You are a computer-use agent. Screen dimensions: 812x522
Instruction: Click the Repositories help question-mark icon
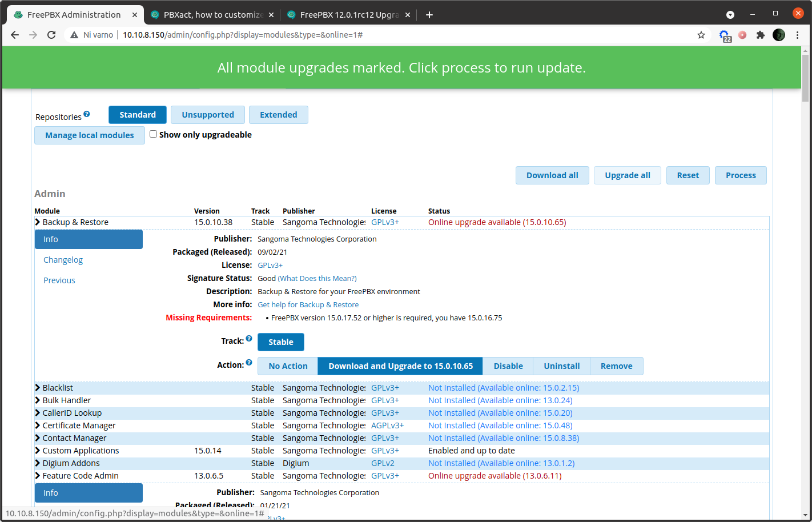click(x=87, y=113)
